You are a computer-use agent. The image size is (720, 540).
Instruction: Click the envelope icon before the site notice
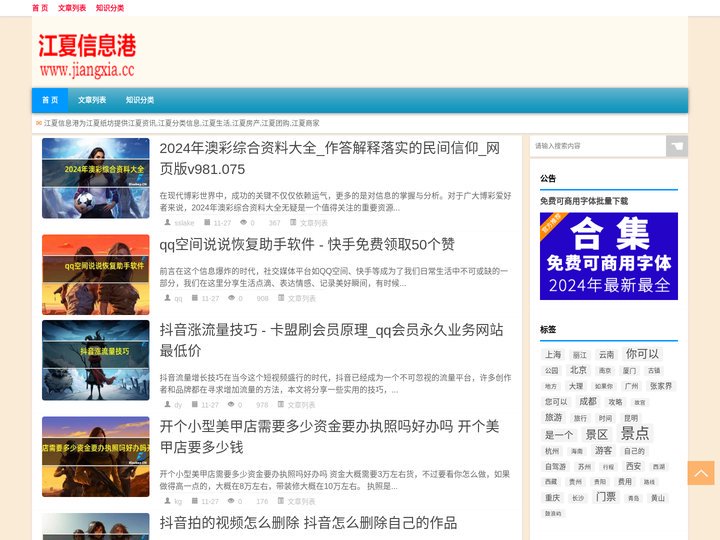(x=39, y=123)
